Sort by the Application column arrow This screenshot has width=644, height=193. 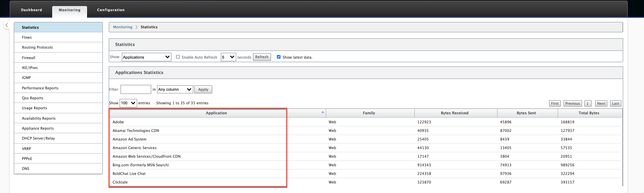tap(323, 112)
